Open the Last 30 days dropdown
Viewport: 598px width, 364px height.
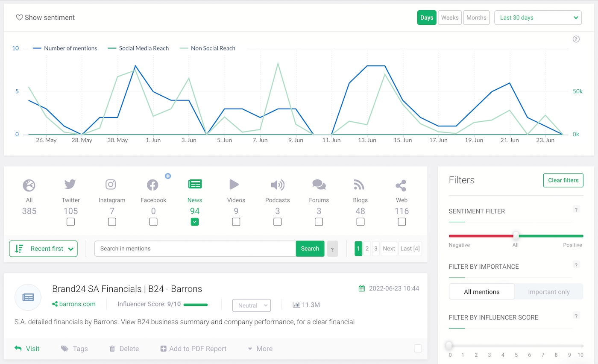click(538, 18)
